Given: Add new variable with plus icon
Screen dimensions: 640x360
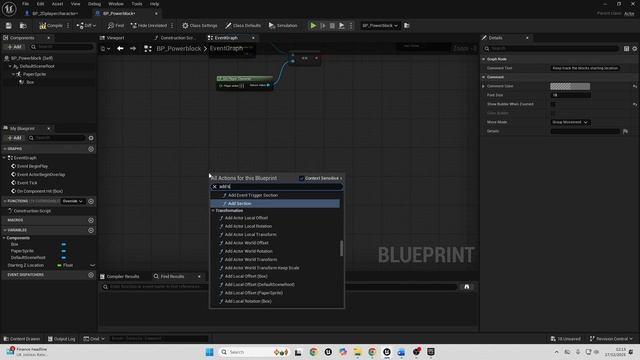Looking at the screenshot, I should click(91, 231).
